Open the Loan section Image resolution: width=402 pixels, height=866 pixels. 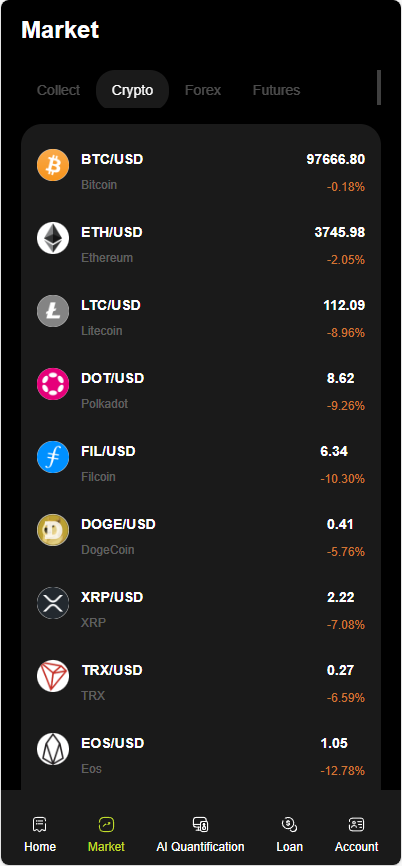pyautogui.click(x=289, y=834)
